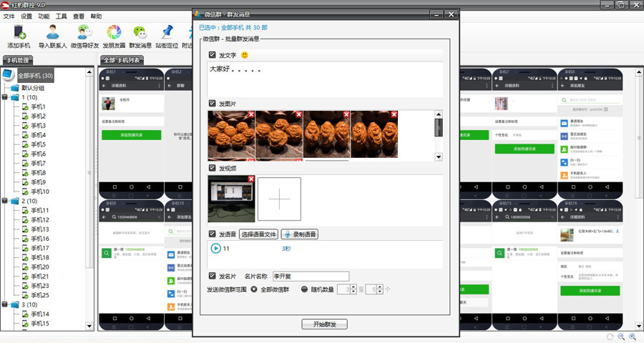Open the 文件 menu

(x=9, y=16)
